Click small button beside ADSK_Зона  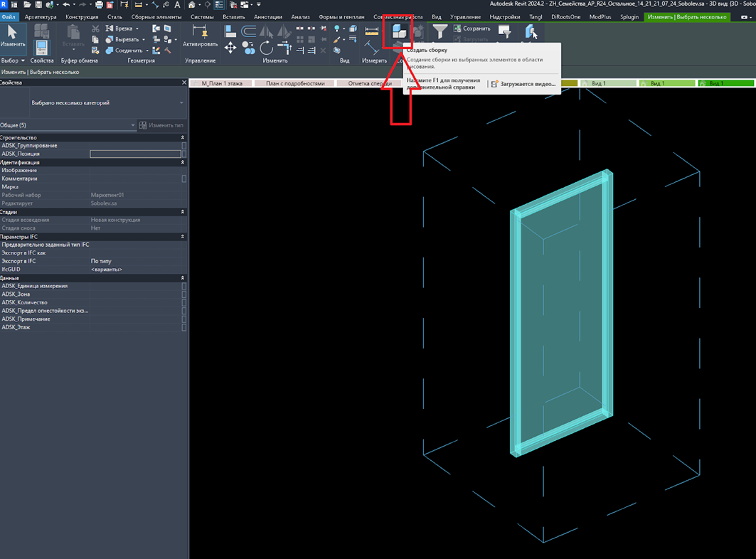183,294
